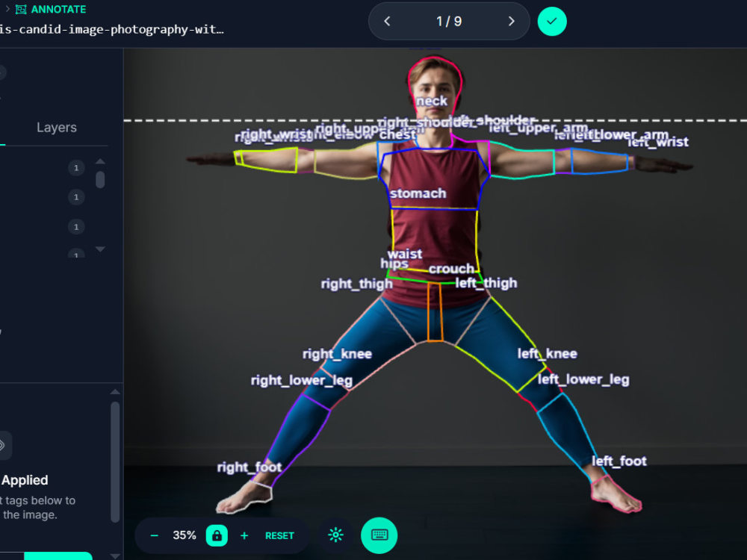Select the hips annotation label
The image size is (747, 560).
tap(394, 264)
